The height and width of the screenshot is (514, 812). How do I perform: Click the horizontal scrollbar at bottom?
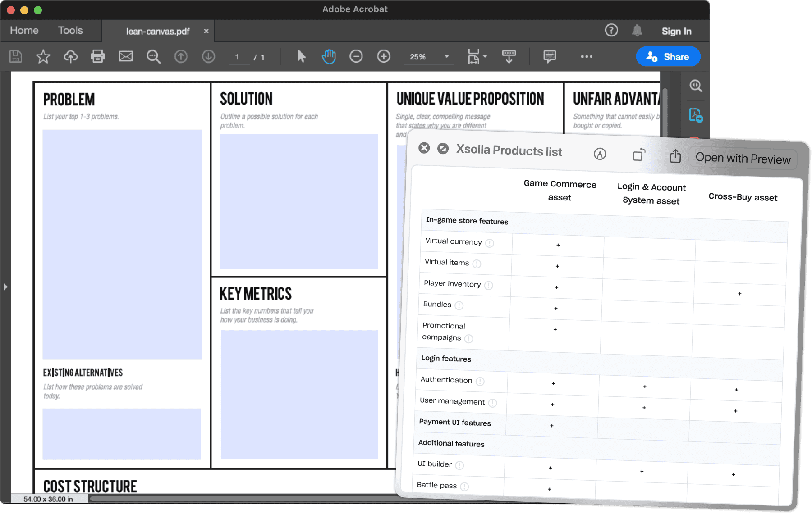243,498
